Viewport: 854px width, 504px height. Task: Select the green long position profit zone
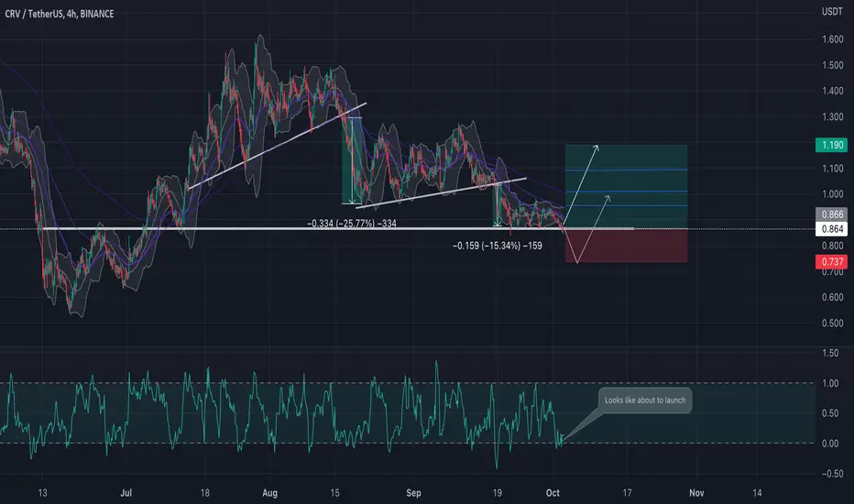point(626,186)
